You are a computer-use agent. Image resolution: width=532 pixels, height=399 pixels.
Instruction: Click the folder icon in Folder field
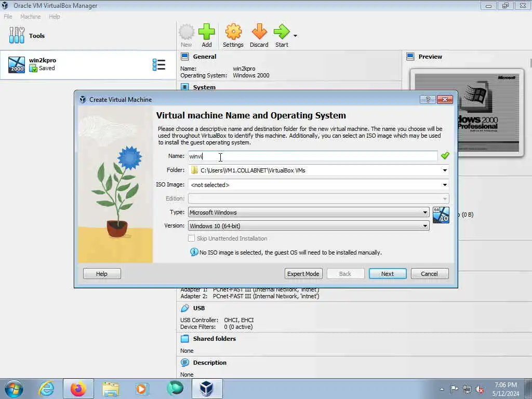(x=194, y=170)
